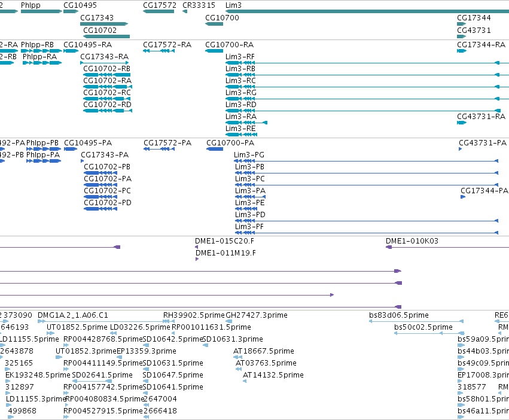Select the CG10700 gene label
This screenshot has width=509, height=420.
[x=222, y=17]
